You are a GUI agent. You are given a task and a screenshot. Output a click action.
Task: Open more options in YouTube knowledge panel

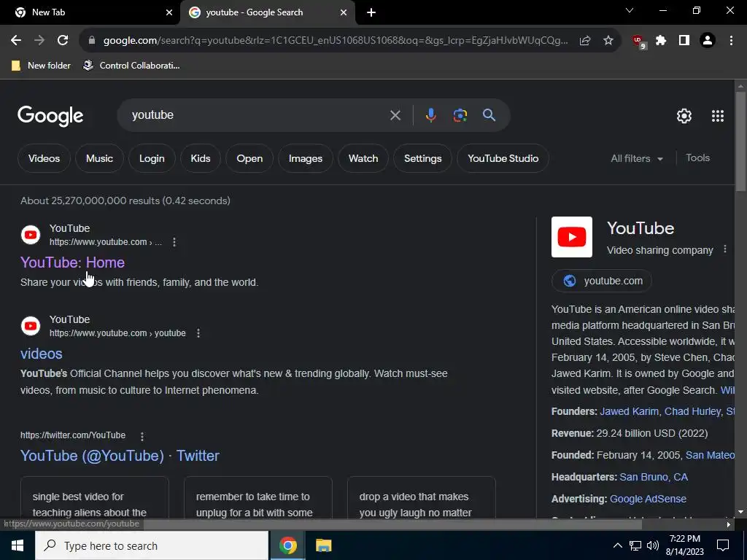pyautogui.click(x=724, y=249)
